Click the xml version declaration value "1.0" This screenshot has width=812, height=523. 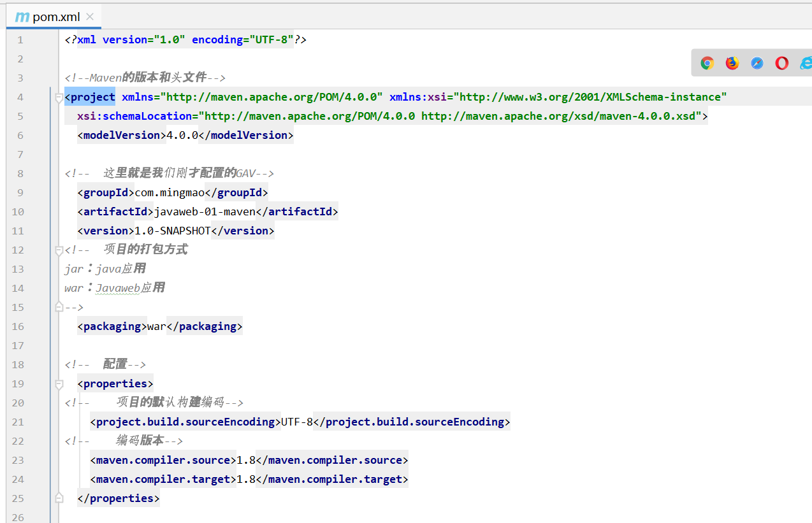coord(170,39)
